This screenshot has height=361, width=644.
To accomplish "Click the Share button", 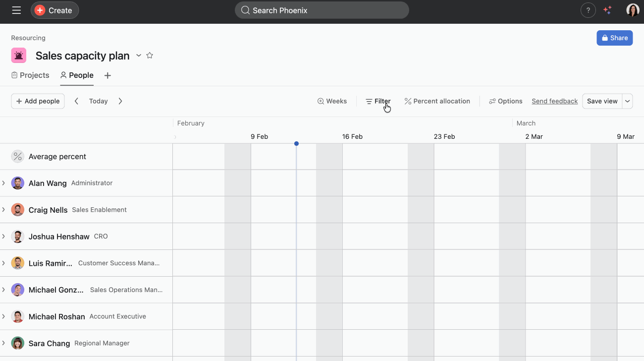I will [614, 38].
